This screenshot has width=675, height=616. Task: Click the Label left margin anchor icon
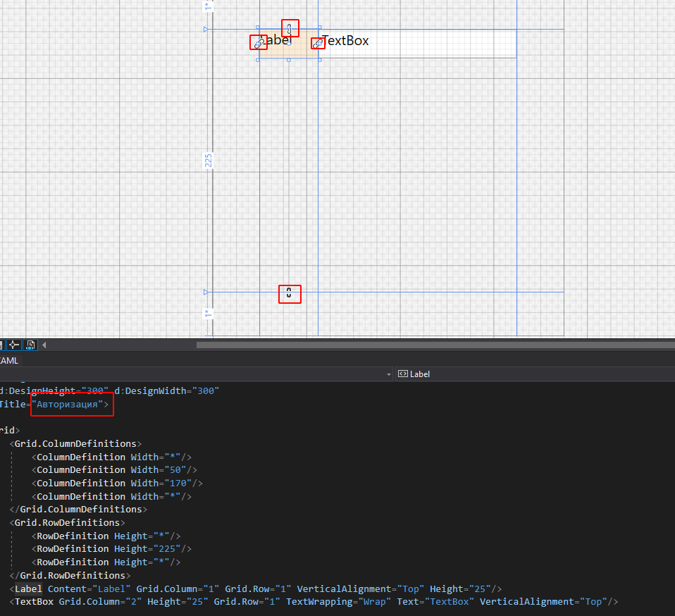259,42
